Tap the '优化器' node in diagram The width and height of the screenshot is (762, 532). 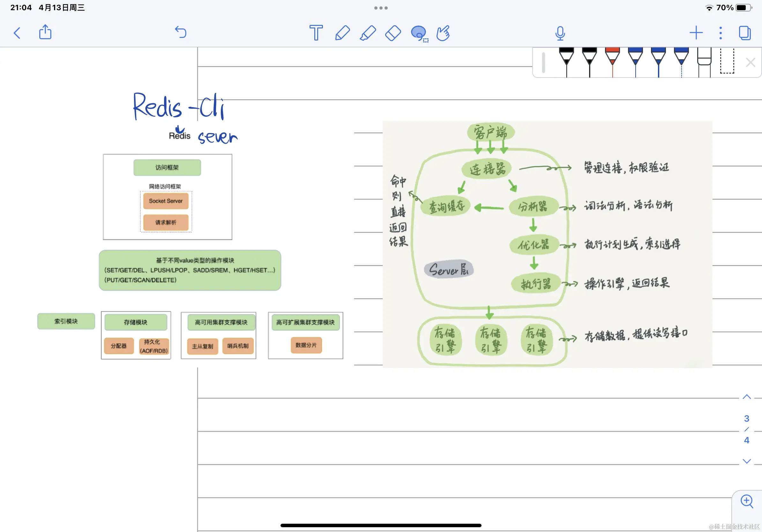(534, 245)
